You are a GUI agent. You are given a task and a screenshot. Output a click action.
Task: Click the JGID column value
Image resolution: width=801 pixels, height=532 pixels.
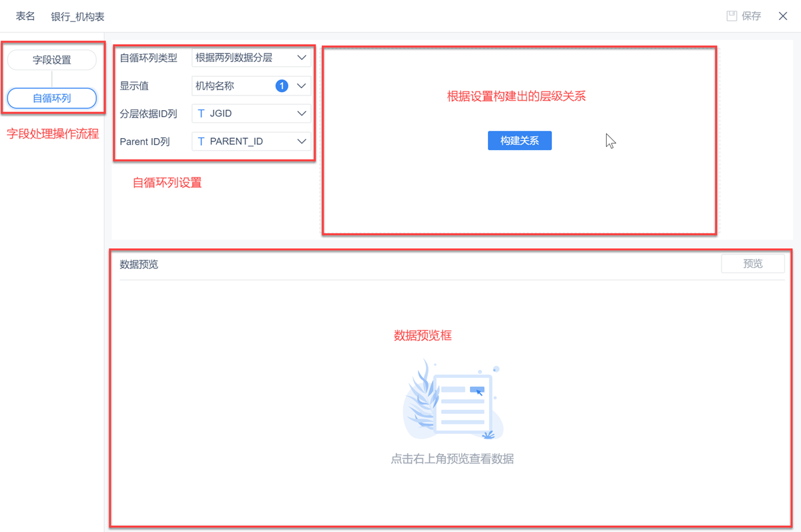pyautogui.click(x=220, y=114)
